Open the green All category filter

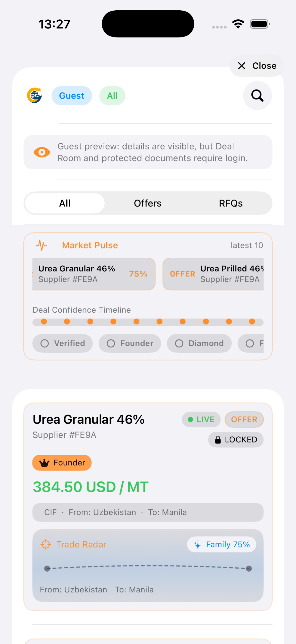pos(112,96)
